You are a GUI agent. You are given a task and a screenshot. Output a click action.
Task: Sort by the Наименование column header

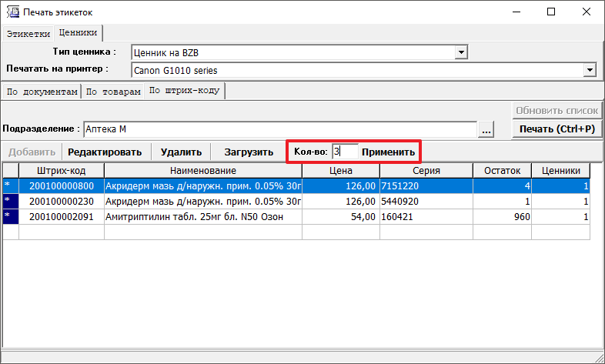(202, 171)
